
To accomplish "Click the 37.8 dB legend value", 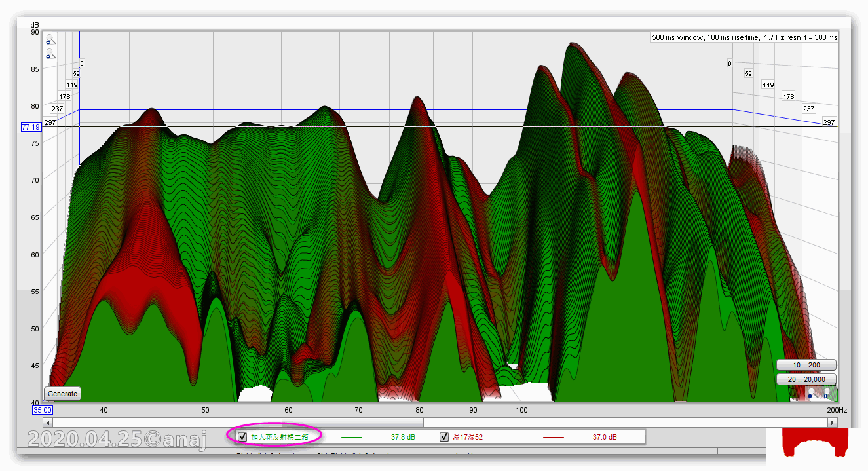I will 403,437.
